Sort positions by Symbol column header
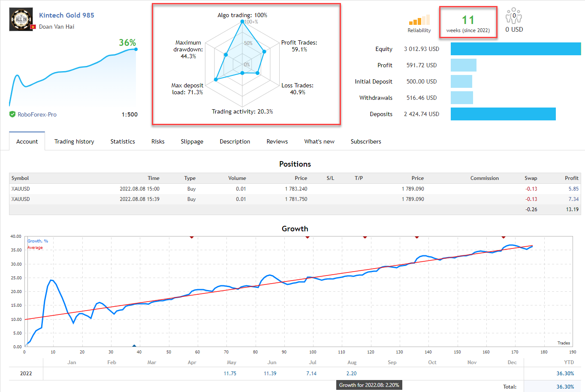The image size is (585, 392). pyautogui.click(x=20, y=178)
